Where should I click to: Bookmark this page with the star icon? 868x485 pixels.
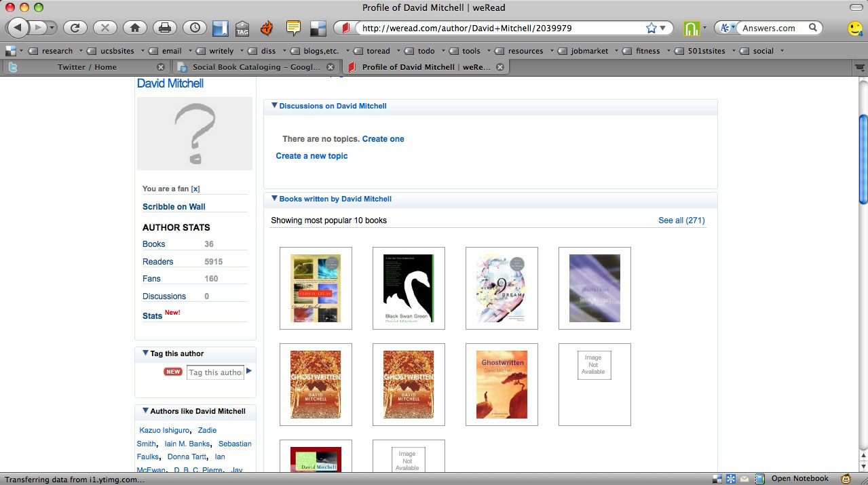[652, 28]
